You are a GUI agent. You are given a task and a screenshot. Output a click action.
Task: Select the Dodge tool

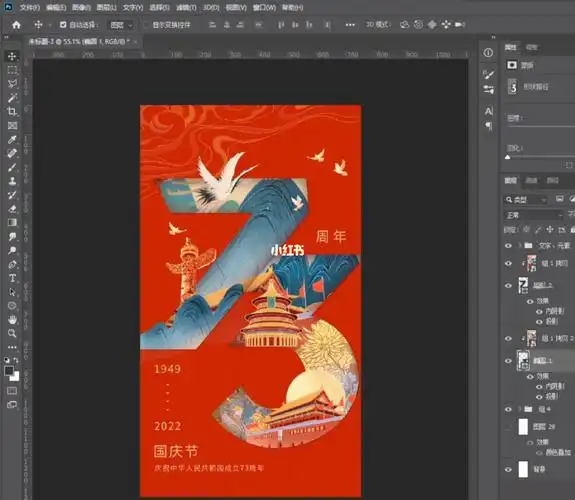[x=12, y=251]
